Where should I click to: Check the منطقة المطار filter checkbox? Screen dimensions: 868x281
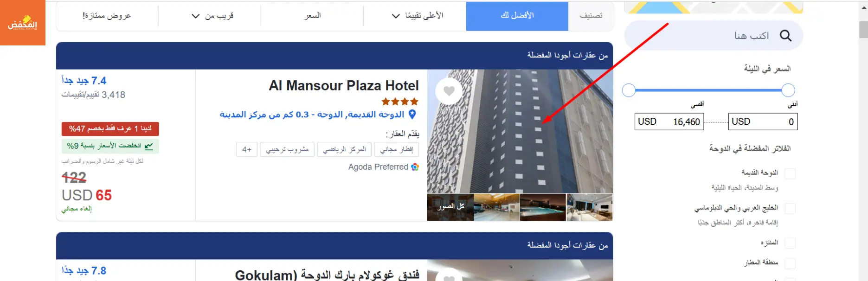pos(790,263)
